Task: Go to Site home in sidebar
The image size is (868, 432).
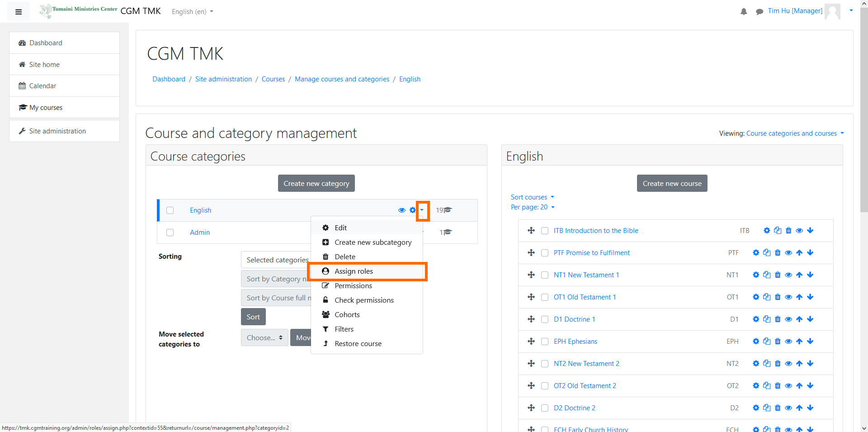Action: pos(64,65)
